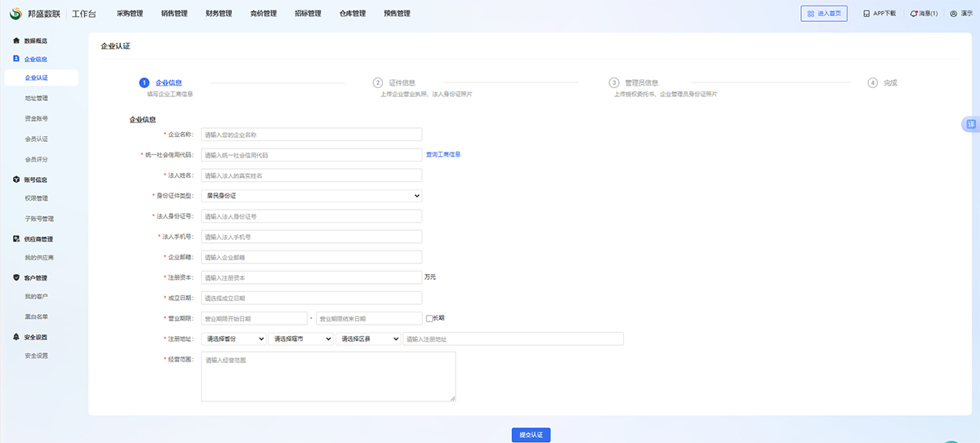The image size is (980, 443).
Task: Click the 提交认证 submit button
Action: [x=532, y=435]
